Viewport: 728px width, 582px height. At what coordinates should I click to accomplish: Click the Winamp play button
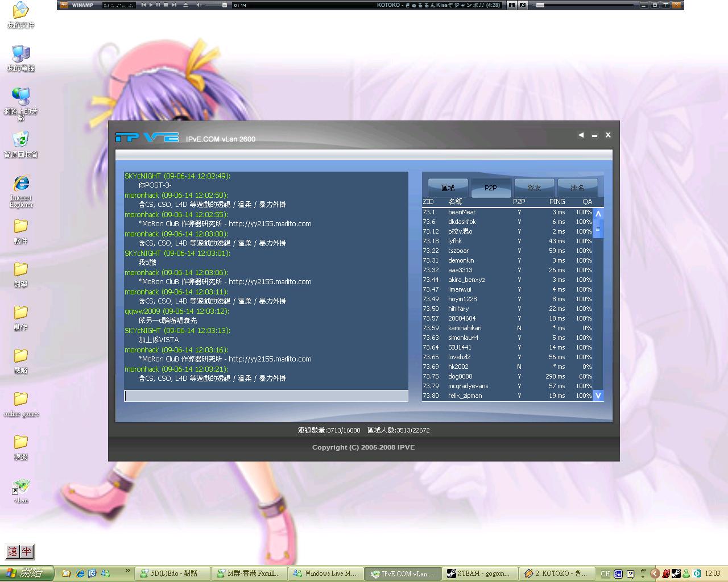(x=151, y=5)
